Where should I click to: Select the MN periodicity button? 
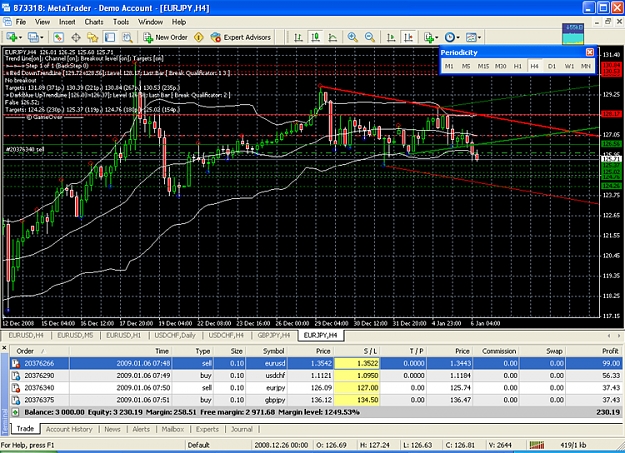tap(586, 66)
